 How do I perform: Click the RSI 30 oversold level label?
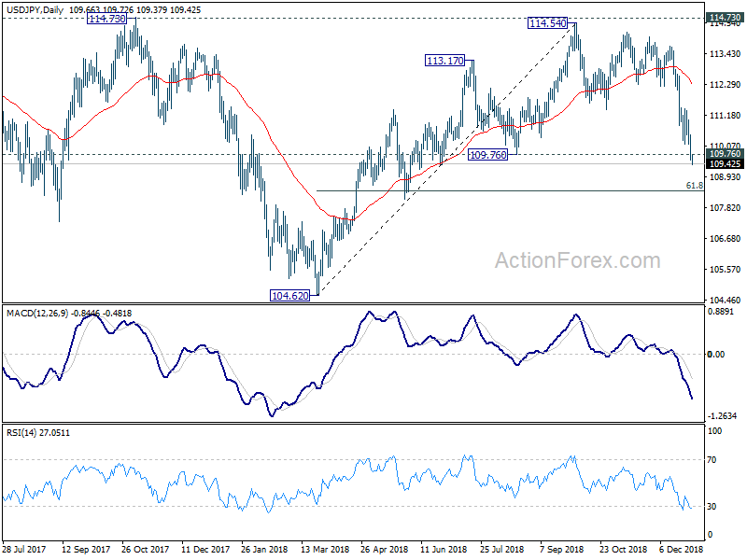click(712, 506)
